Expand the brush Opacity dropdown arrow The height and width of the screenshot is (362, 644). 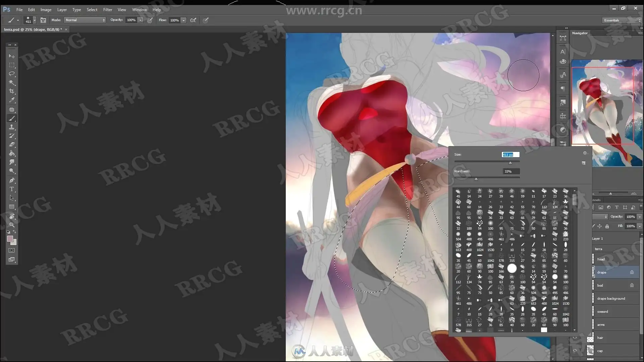[x=141, y=20]
